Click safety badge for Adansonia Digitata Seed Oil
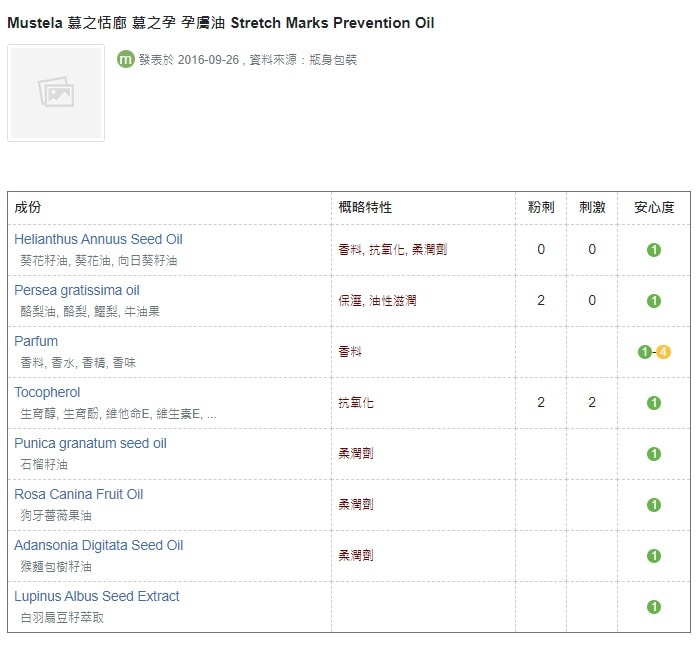 coord(654,556)
